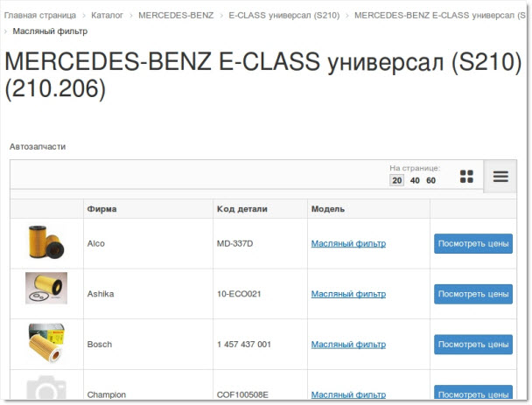
Task: Switch to list view layout
Action: pyautogui.click(x=500, y=177)
